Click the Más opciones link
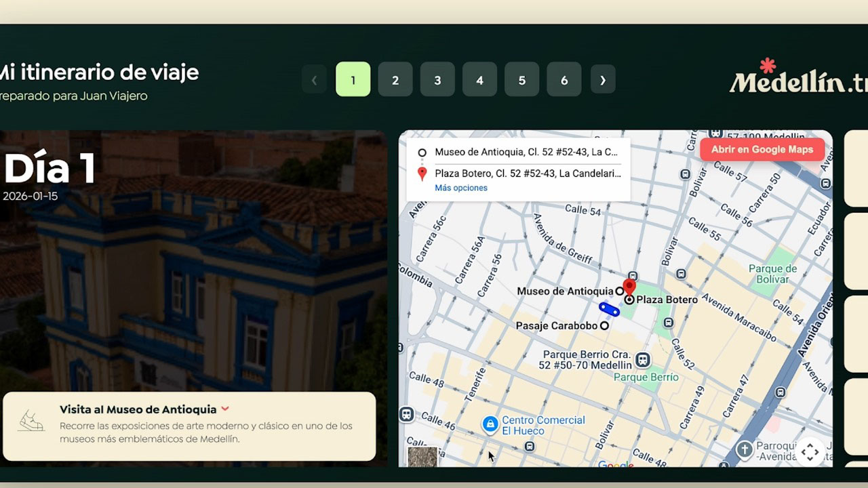This screenshot has height=488, width=868. [x=460, y=188]
